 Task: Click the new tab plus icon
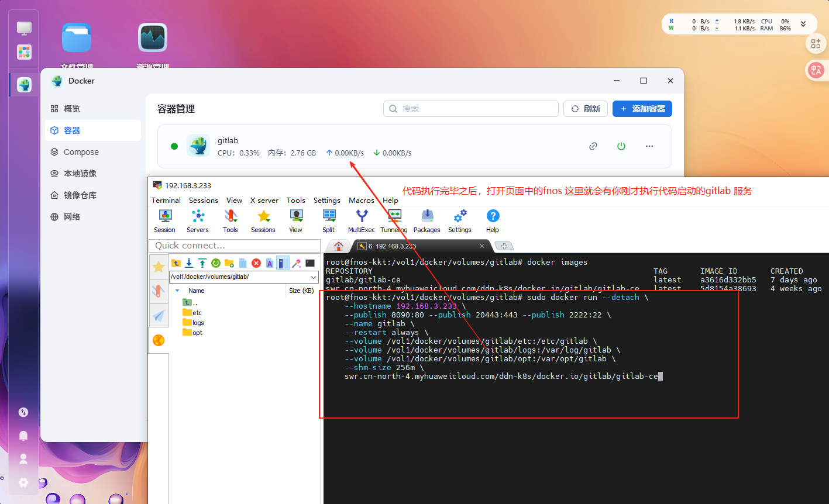point(504,246)
